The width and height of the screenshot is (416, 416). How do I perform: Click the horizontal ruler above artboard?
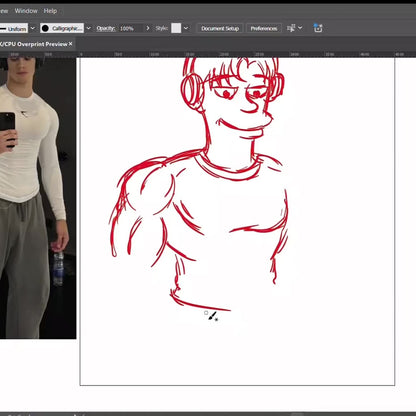(208, 54)
